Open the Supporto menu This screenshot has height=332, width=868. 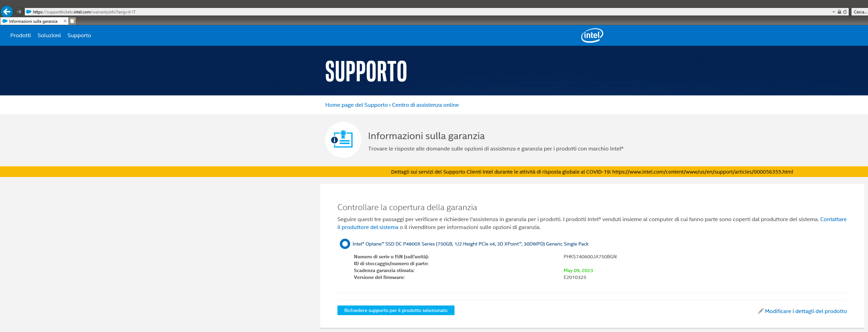tap(79, 35)
